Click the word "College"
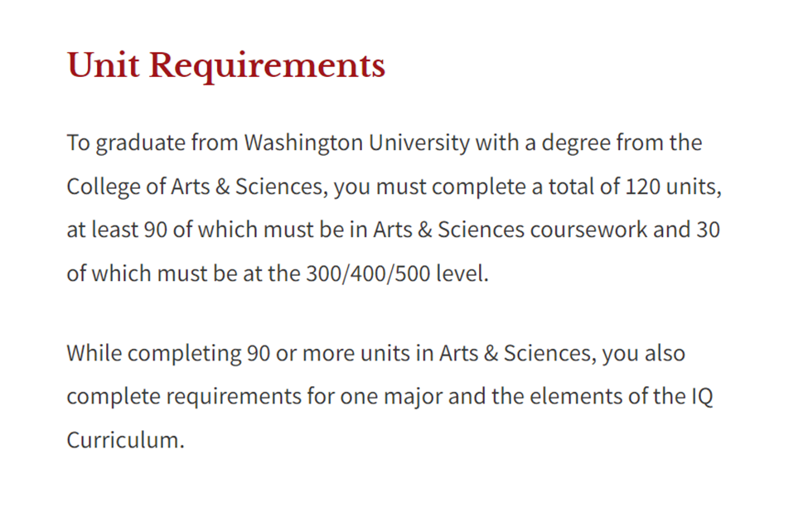Screen dimensions: 808x532 click(104, 186)
